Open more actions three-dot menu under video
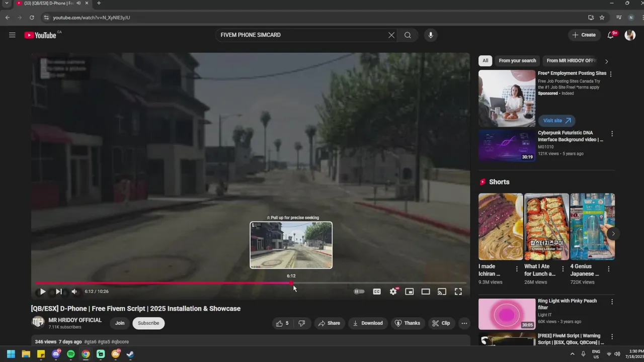This screenshot has height=362, width=644. click(464, 323)
